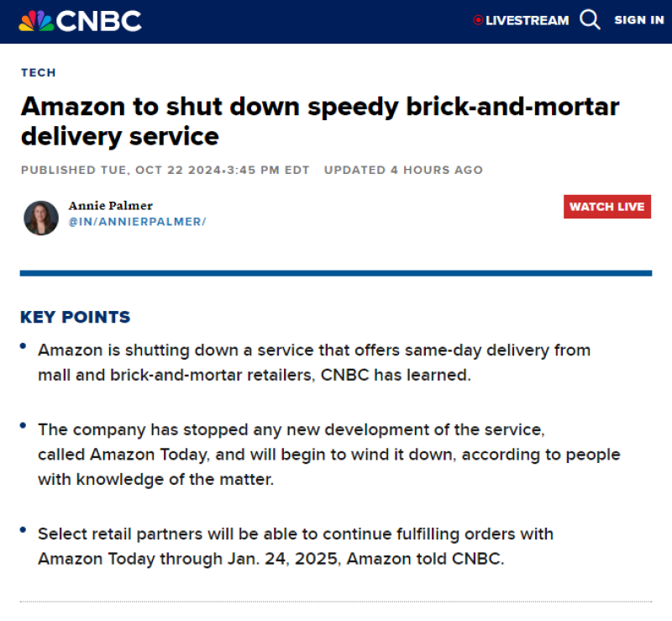Click the blue divider bar below author

336,273
